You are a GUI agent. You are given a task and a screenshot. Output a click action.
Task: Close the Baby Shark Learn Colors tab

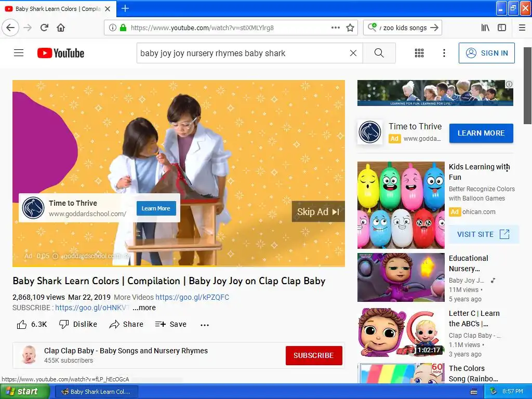click(x=108, y=9)
